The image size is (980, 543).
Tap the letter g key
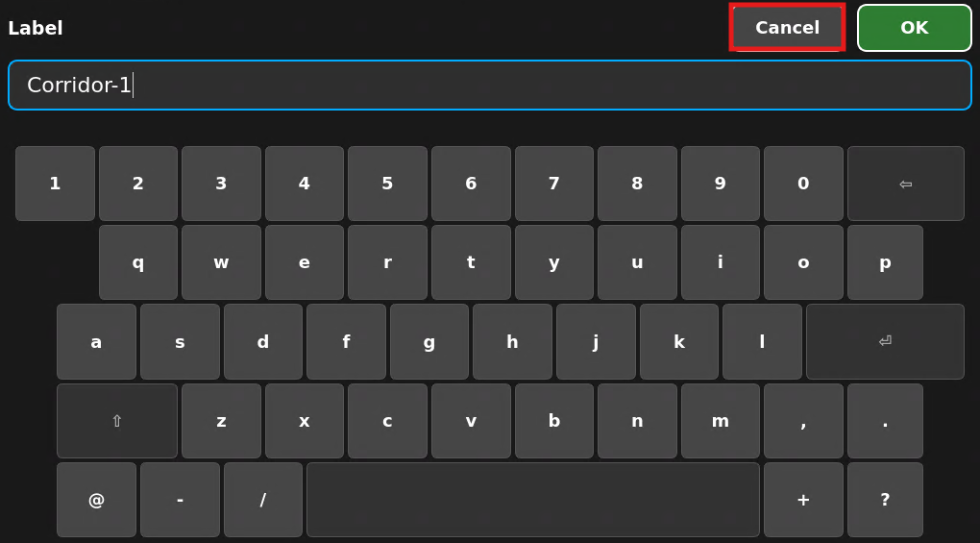(429, 342)
